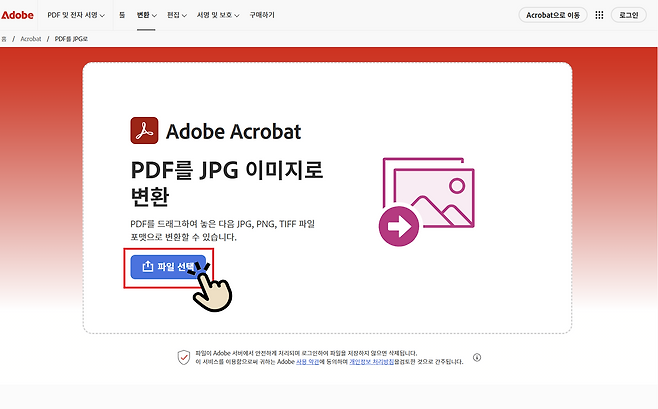Open the 사용 약관 link

(308, 362)
